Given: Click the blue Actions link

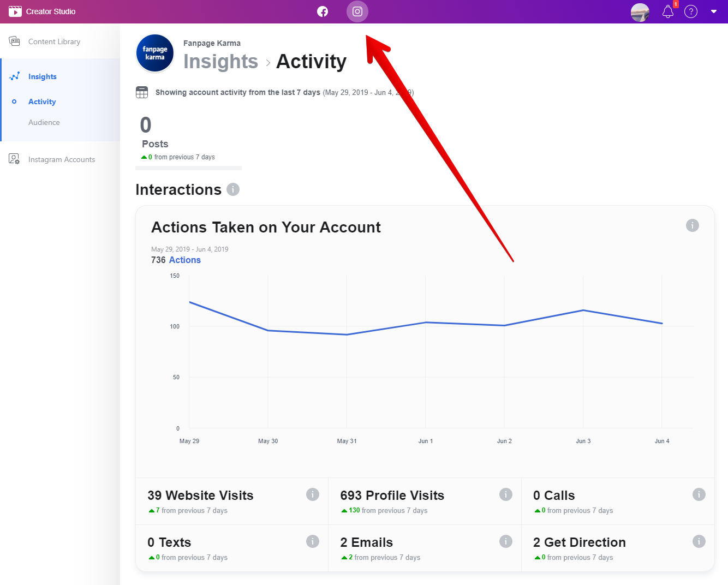Looking at the screenshot, I should coord(184,260).
